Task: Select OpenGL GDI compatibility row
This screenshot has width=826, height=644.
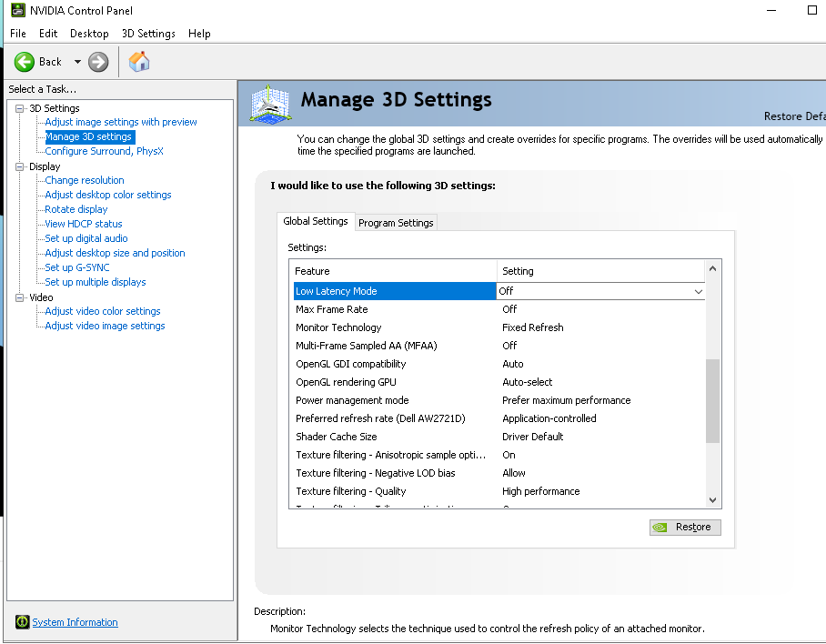Action: [499, 364]
